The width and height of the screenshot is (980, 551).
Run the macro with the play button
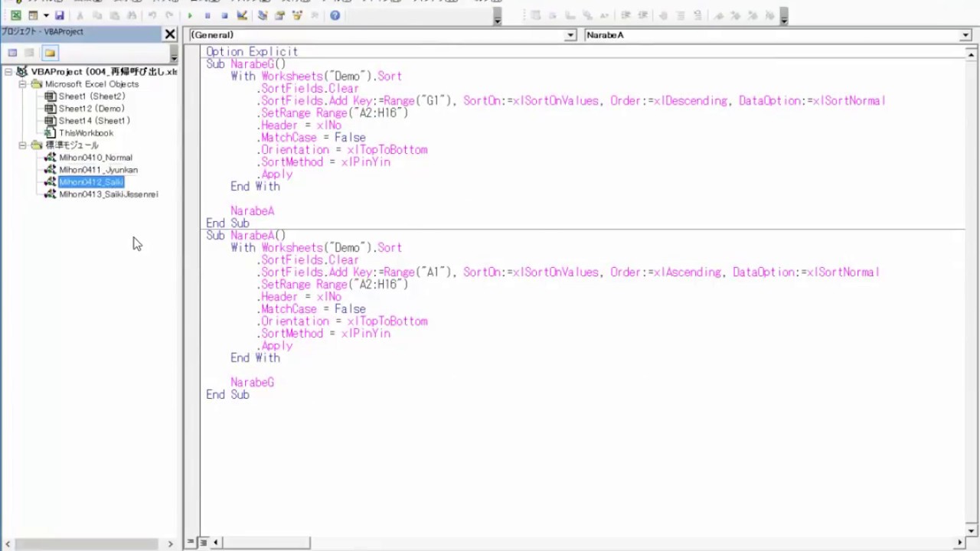point(190,15)
